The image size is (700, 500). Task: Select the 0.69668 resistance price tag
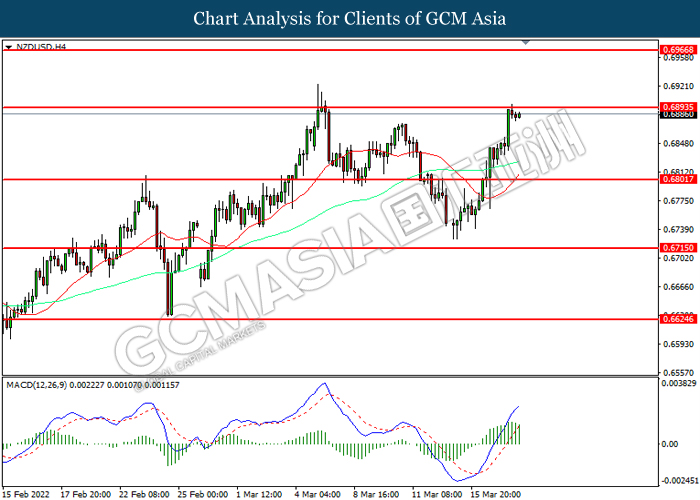[673, 48]
